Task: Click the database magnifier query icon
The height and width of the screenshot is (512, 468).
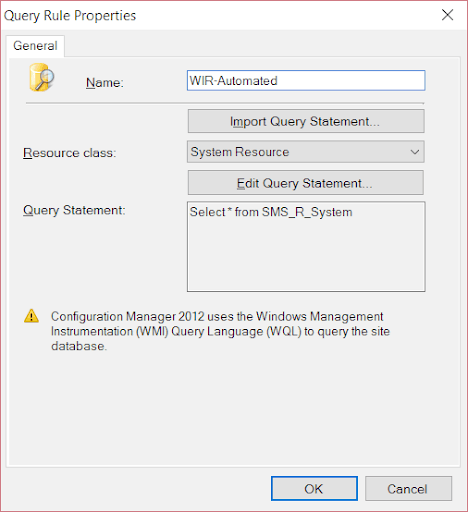Action: point(41,77)
